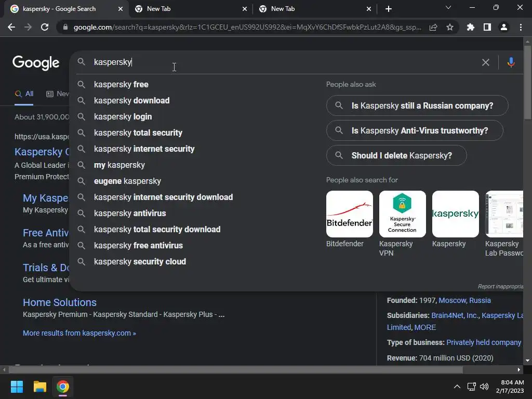This screenshot has height=399, width=532.
Task: Reload the current page
Action: tap(45, 27)
